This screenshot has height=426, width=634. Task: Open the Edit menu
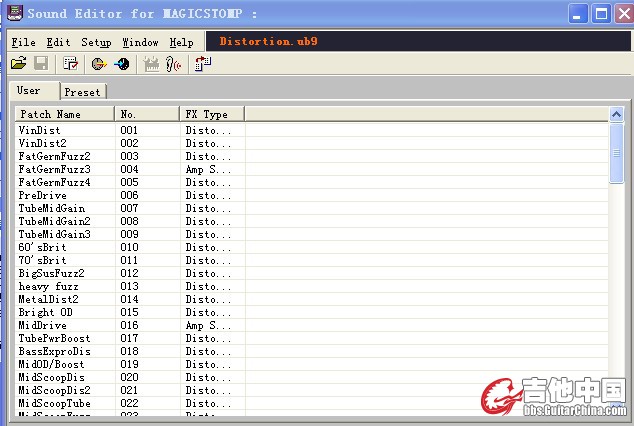[58, 42]
